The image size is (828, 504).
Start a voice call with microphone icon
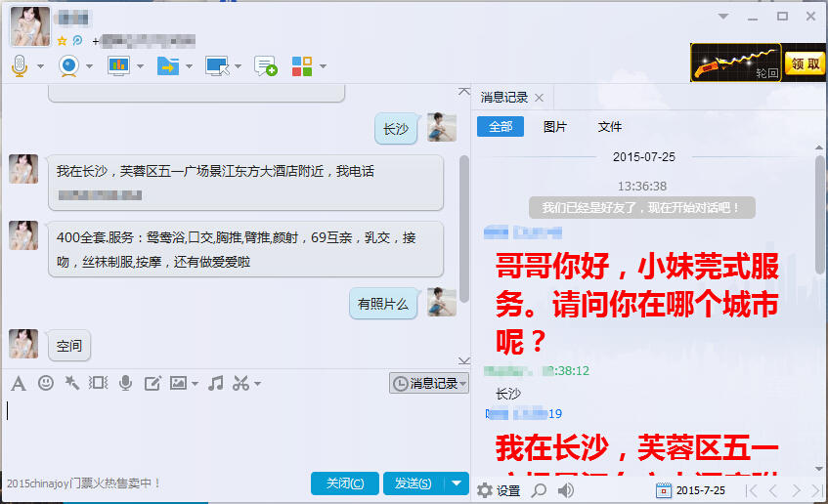click(20, 66)
